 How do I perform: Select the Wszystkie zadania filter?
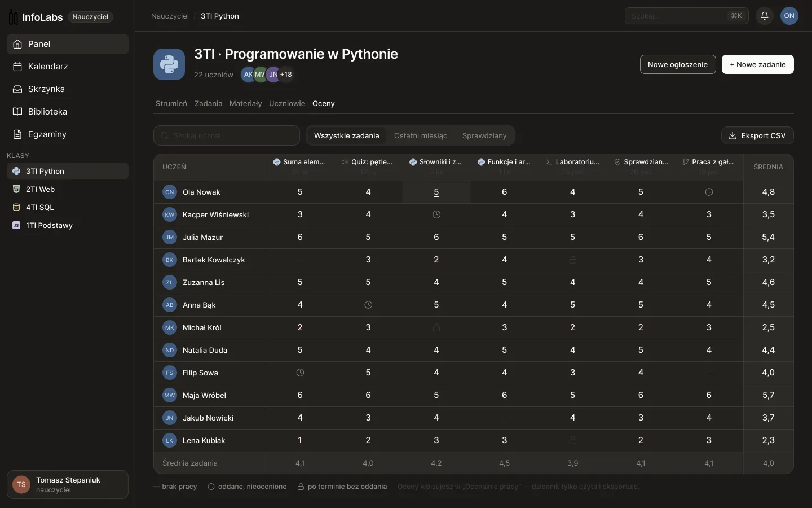(347, 135)
